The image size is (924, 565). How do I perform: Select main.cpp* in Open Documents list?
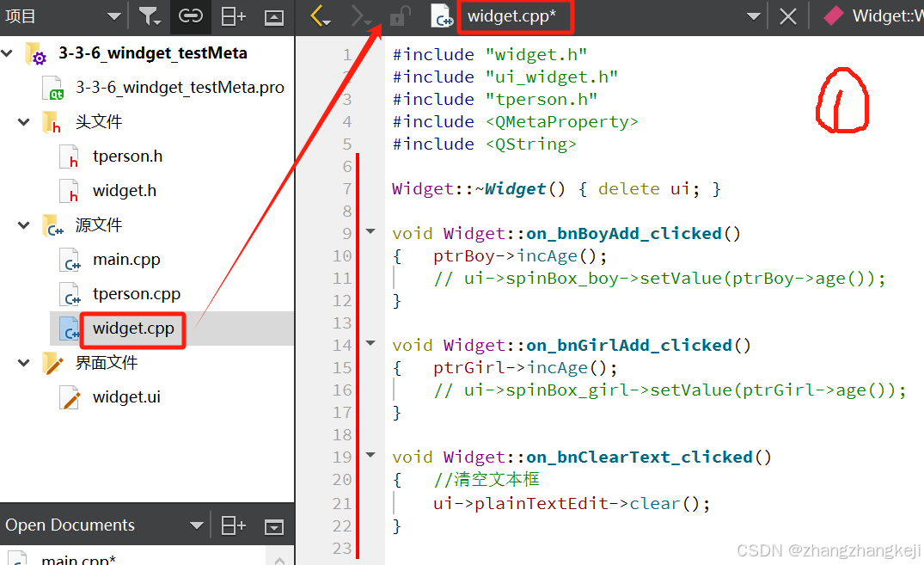[78, 559]
